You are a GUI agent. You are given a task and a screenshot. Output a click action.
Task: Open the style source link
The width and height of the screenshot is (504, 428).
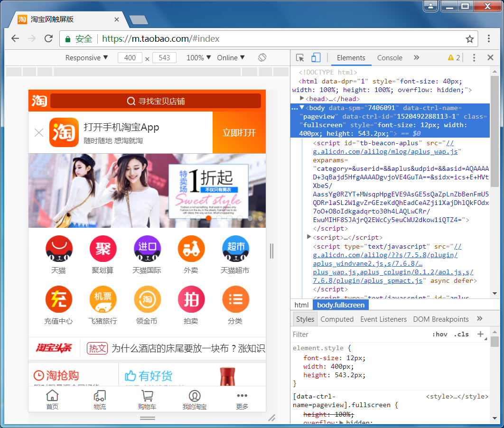pyautogui.click(x=457, y=397)
